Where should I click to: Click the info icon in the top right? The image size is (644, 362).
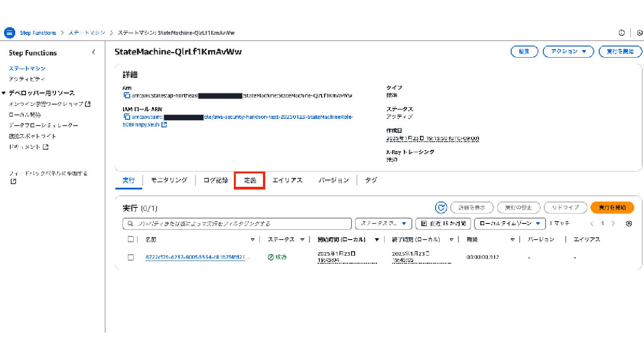pyautogui.click(x=621, y=33)
